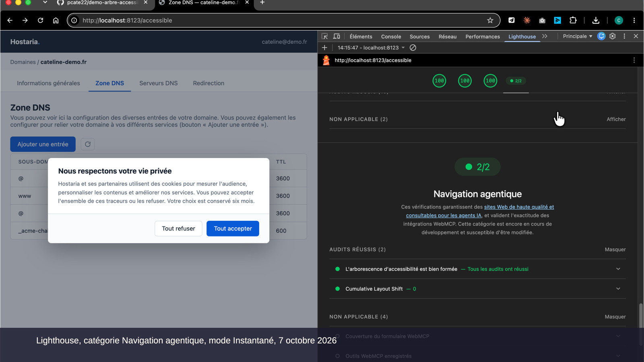Click the Tout refuser cookie button

pos(178,228)
